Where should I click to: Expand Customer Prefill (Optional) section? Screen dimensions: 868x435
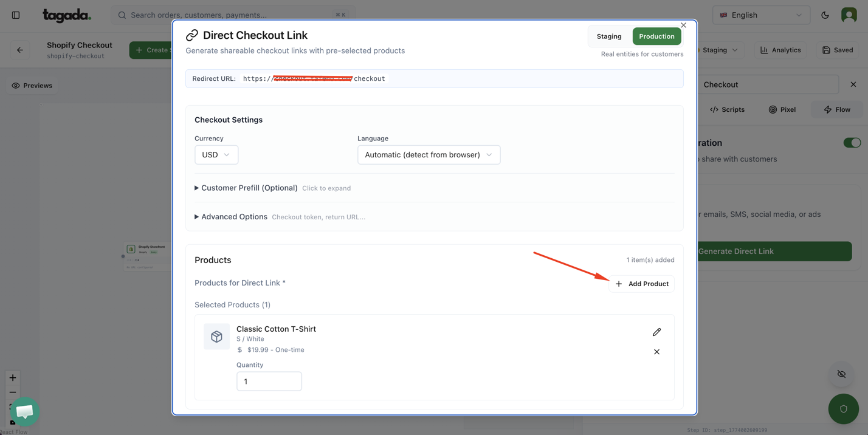coord(249,188)
